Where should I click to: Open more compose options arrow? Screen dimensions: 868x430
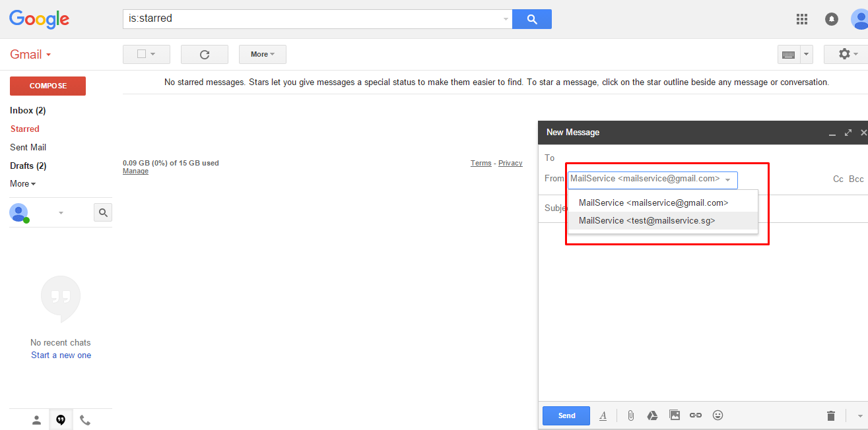[860, 416]
